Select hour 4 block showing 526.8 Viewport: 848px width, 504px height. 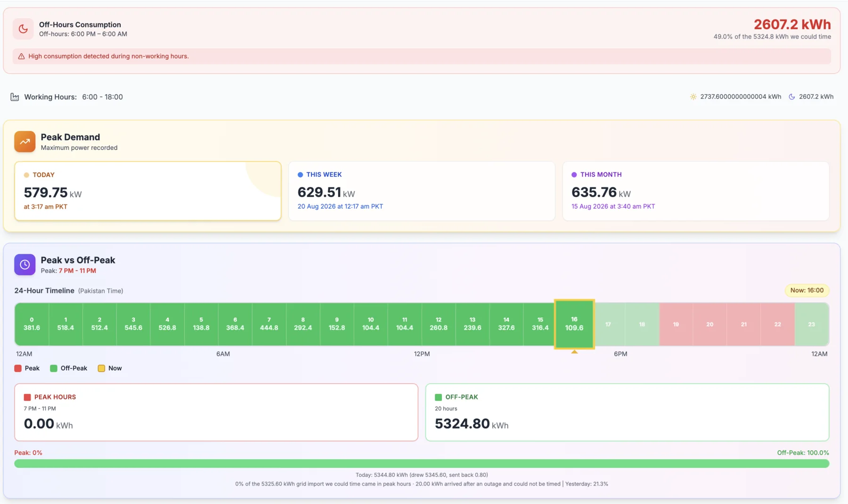point(167,324)
